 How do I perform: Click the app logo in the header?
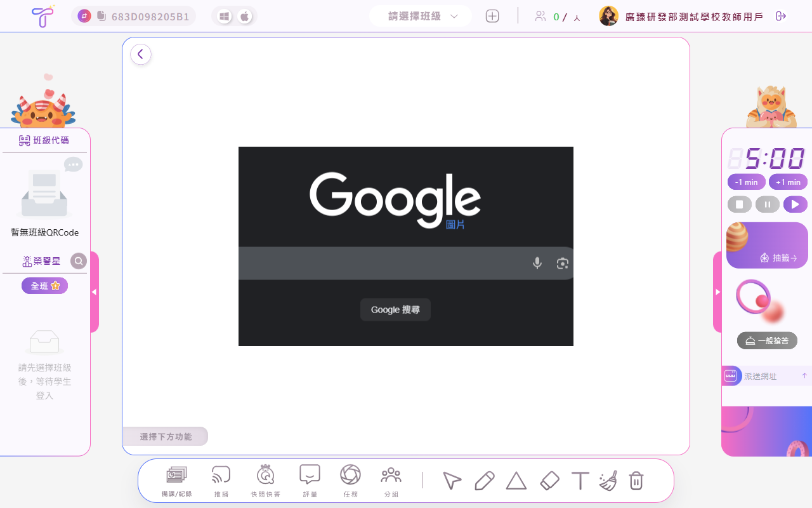43,16
